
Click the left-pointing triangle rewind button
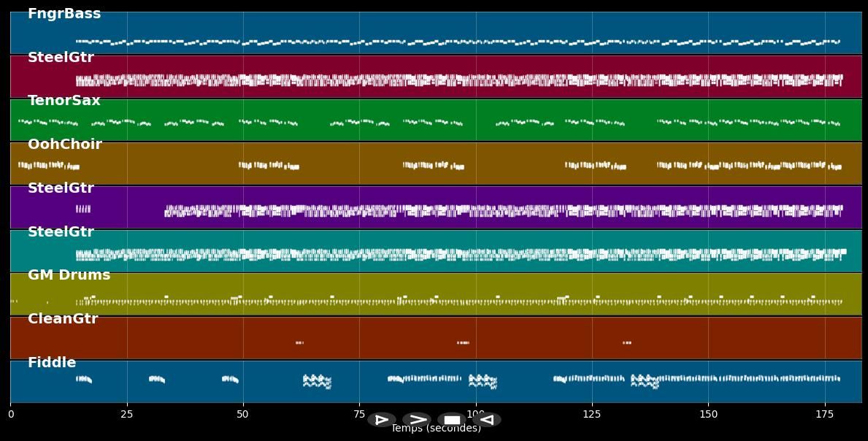pos(487,420)
